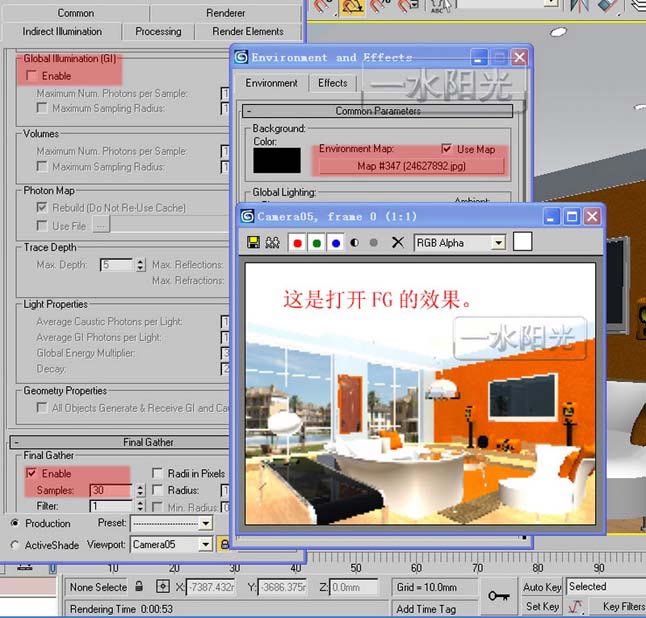Click the time slider mini curve editor icon

point(25,569)
